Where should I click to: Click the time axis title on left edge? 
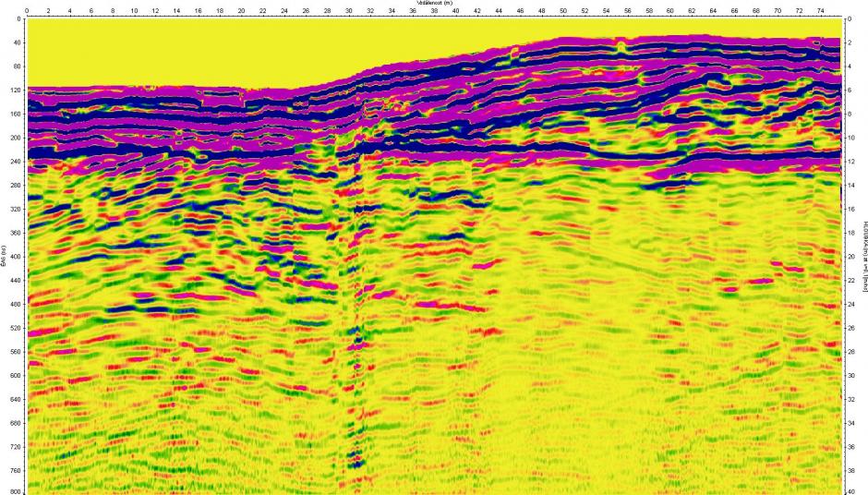tap(4, 263)
